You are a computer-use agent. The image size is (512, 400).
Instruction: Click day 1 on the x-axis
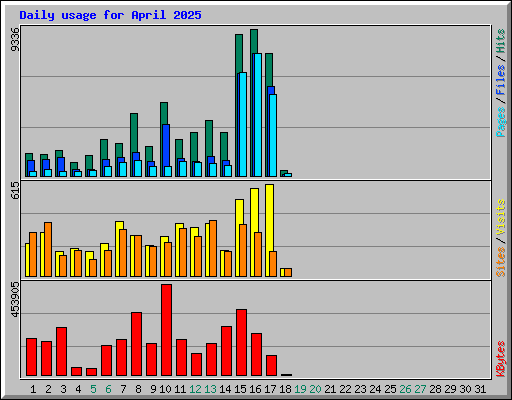33,389
